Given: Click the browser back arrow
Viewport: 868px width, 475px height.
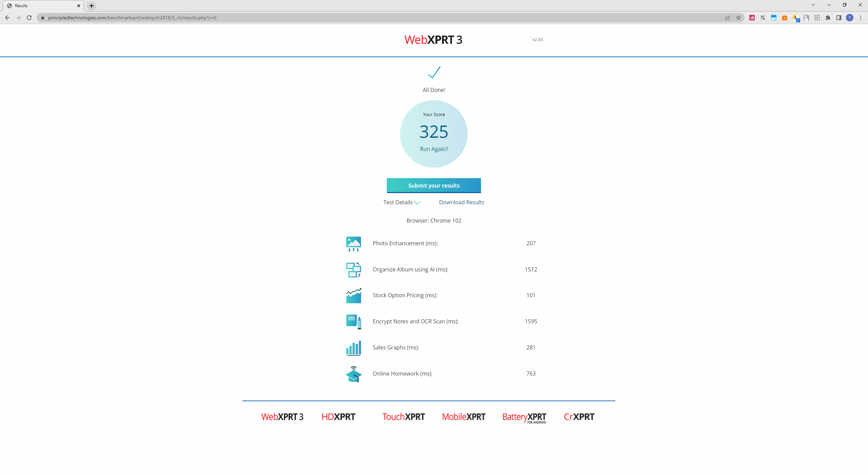Looking at the screenshot, I should (x=7, y=18).
